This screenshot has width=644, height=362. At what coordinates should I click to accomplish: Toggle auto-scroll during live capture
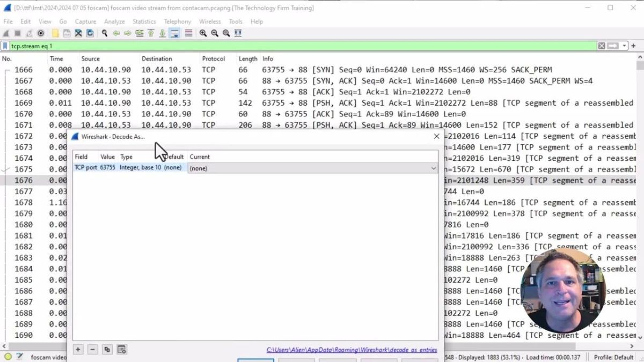[x=174, y=33]
